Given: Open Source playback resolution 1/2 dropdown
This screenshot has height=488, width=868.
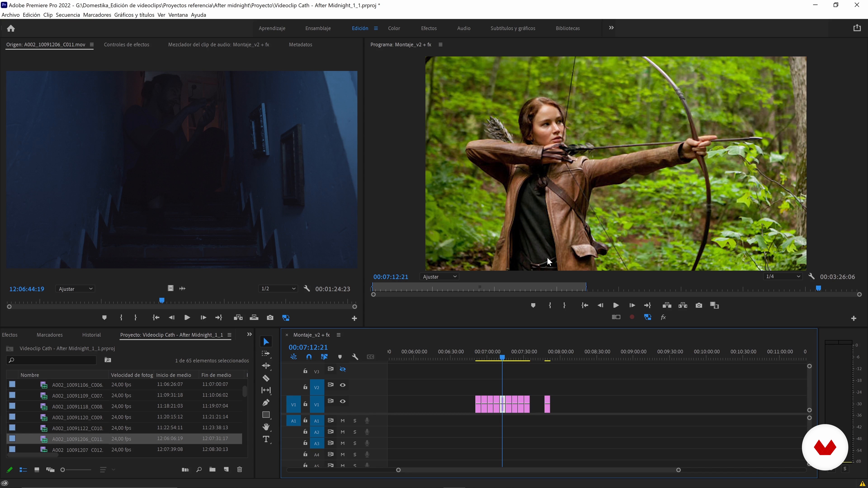Looking at the screenshot, I should [x=278, y=289].
